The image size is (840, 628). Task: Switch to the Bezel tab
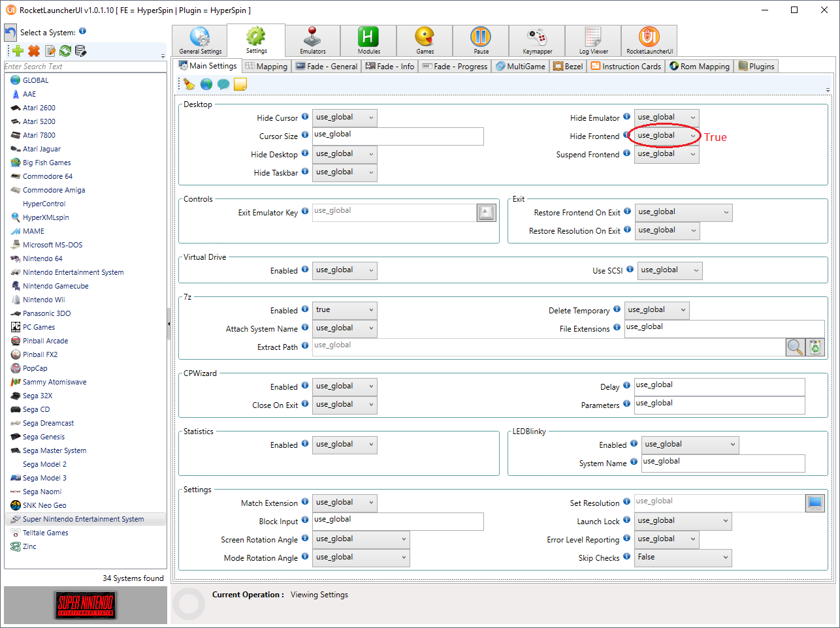(x=568, y=66)
